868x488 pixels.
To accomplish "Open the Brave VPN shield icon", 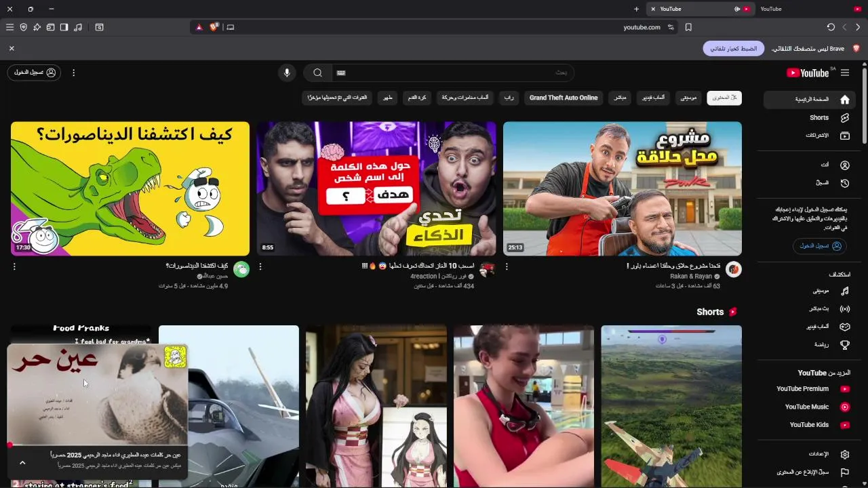I will click(23, 27).
